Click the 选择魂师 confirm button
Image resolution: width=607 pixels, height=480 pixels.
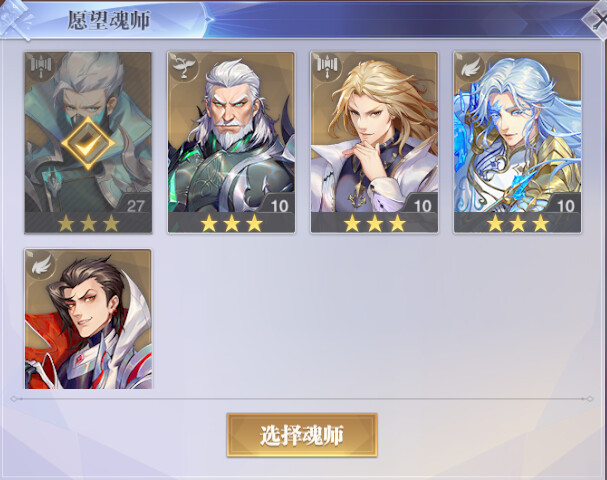(302, 435)
